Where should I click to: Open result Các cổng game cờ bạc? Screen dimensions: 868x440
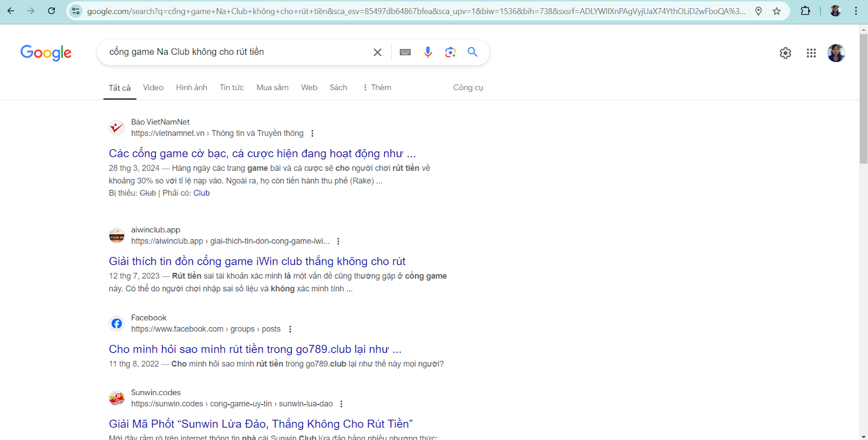[x=262, y=154]
